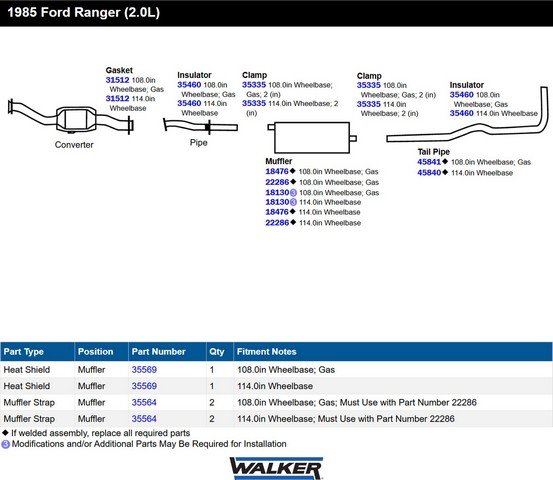The height and width of the screenshot is (480, 553).
Task: Open rear Clamp 35335 114.0in Wheelbase link
Action: (x=369, y=104)
